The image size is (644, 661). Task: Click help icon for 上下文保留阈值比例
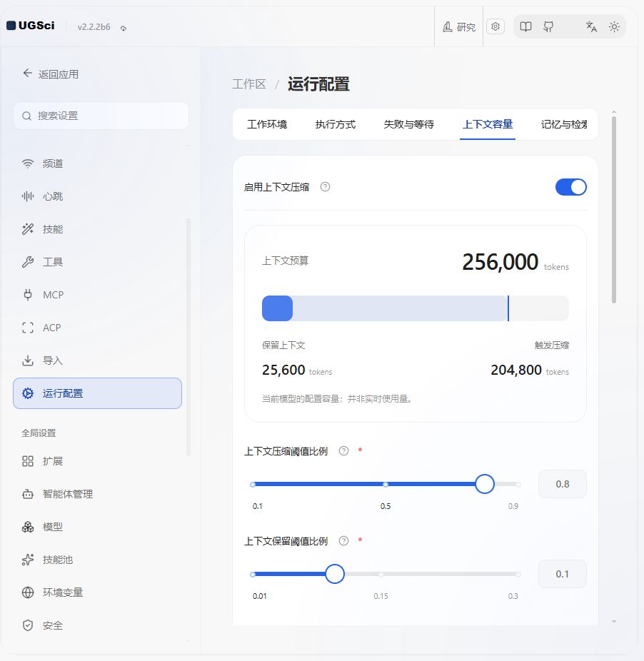coord(343,541)
